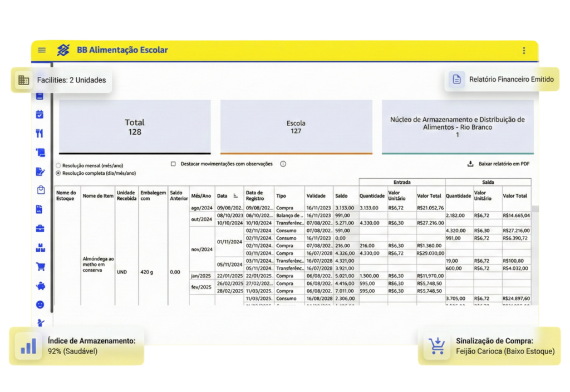Open the fork and knife meals icon
The image size is (570, 392).
pyautogui.click(x=40, y=134)
